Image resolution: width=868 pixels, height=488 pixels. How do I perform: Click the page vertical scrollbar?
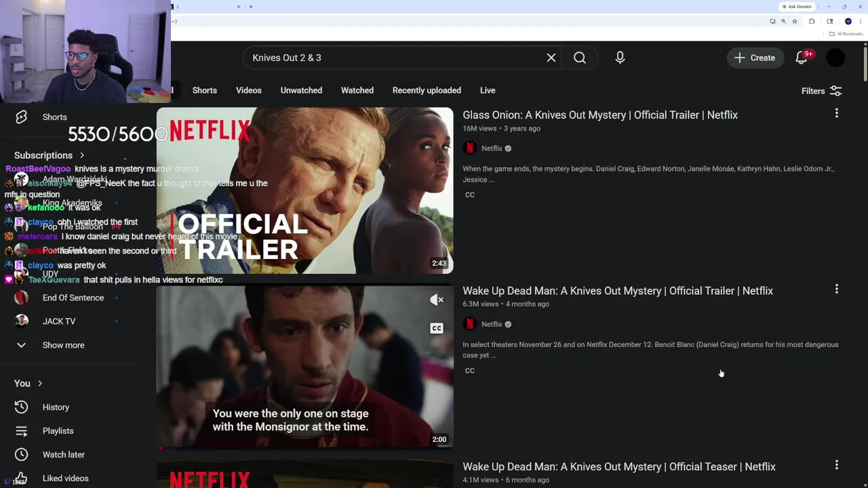click(865, 64)
